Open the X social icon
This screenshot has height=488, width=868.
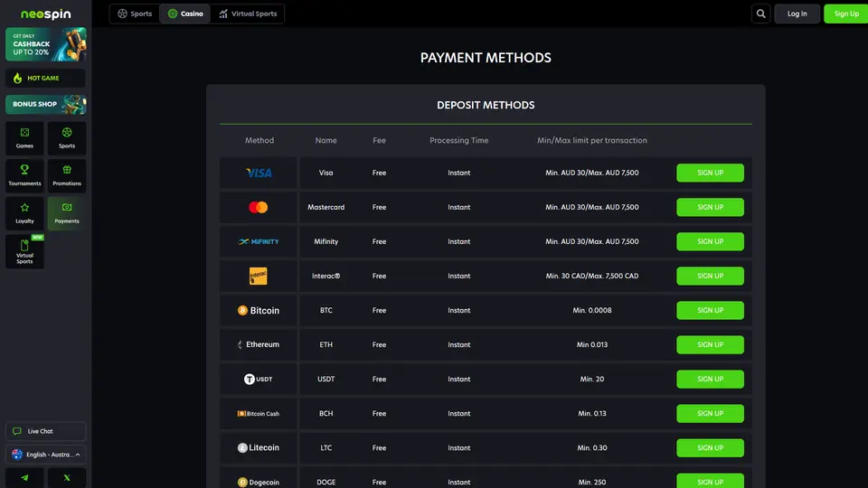[x=67, y=477]
